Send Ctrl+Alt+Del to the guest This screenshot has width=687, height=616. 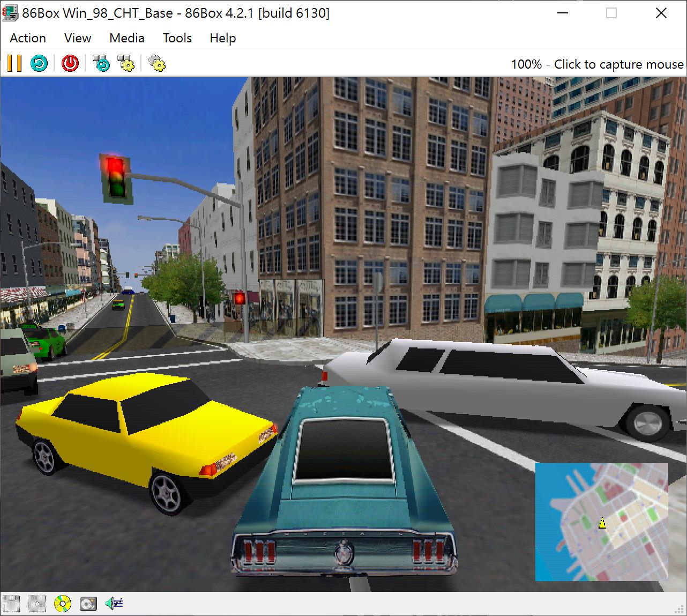101,63
